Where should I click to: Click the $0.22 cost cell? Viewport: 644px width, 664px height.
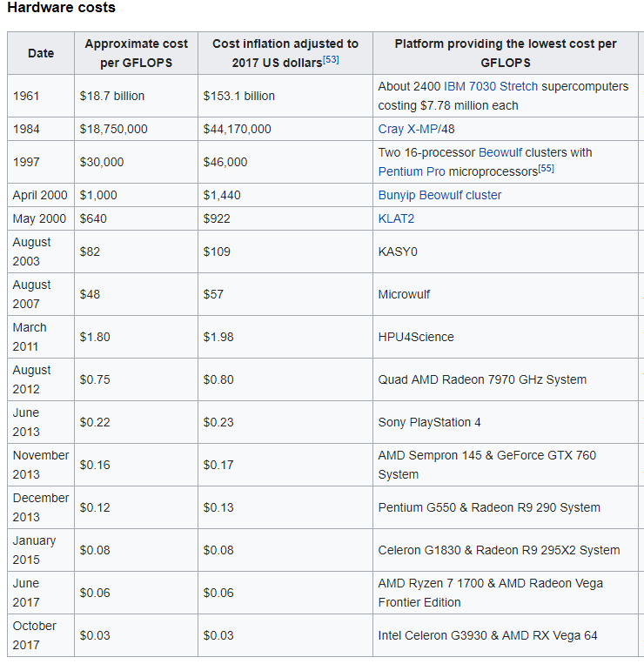point(136,422)
